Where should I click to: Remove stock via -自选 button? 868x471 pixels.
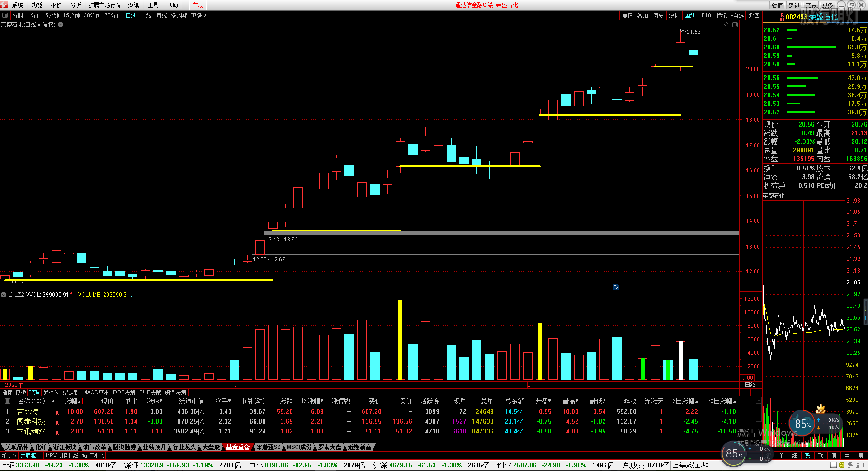(738, 15)
